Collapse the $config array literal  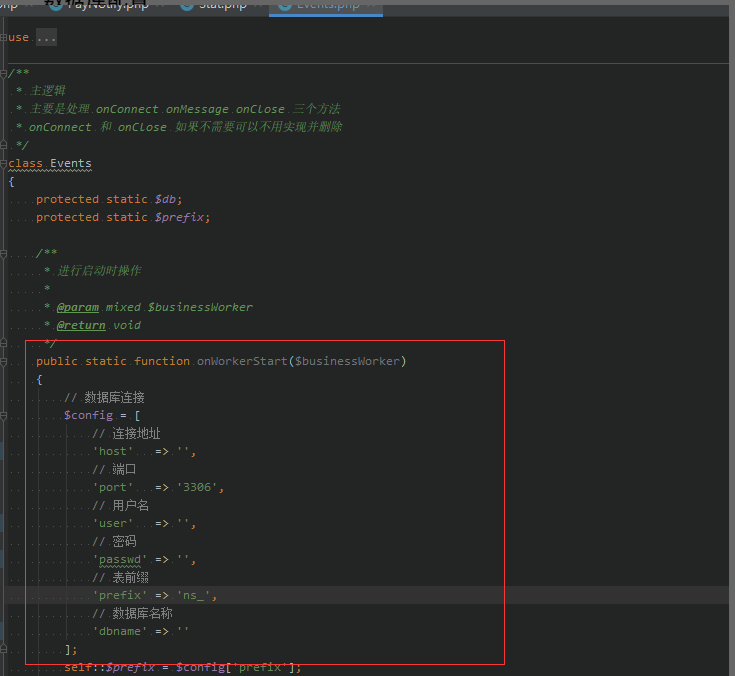(x=4, y=415)
